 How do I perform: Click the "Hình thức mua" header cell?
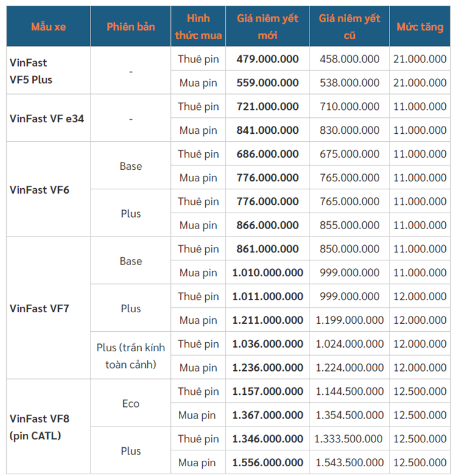(198, 27)
